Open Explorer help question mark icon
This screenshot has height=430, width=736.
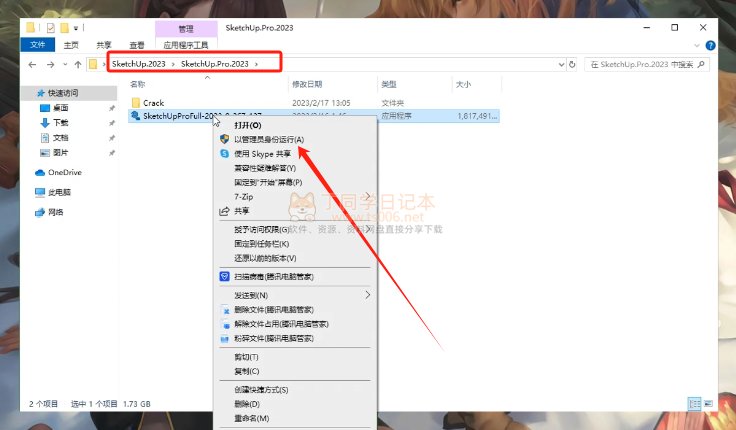710,46
